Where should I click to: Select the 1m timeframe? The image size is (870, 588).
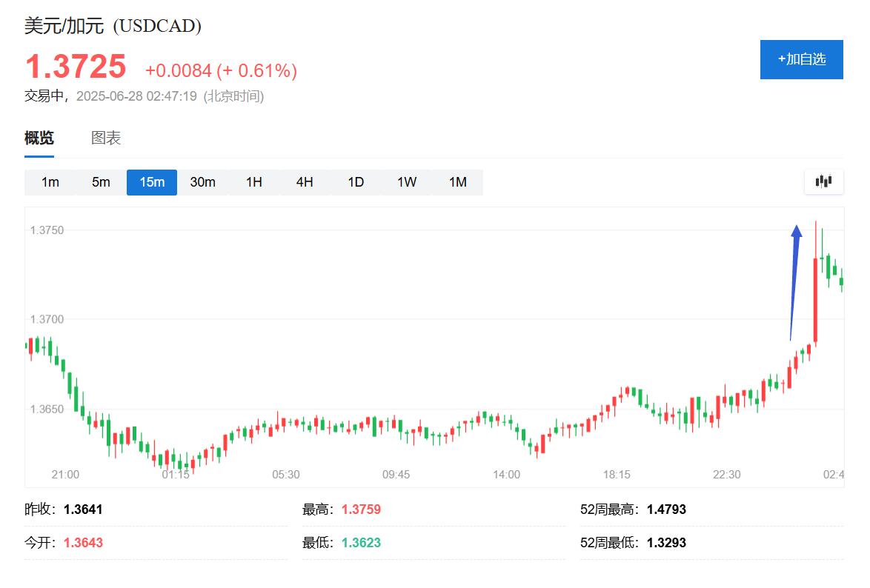[50, 182]
